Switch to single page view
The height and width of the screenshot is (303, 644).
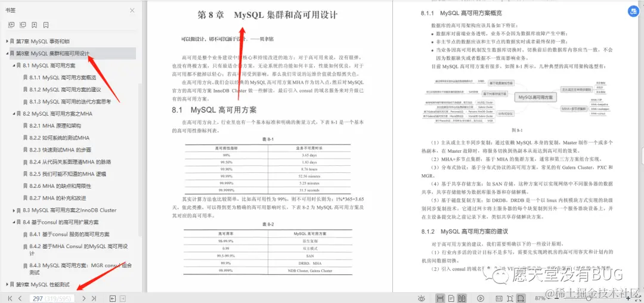(x=451, y=298)
